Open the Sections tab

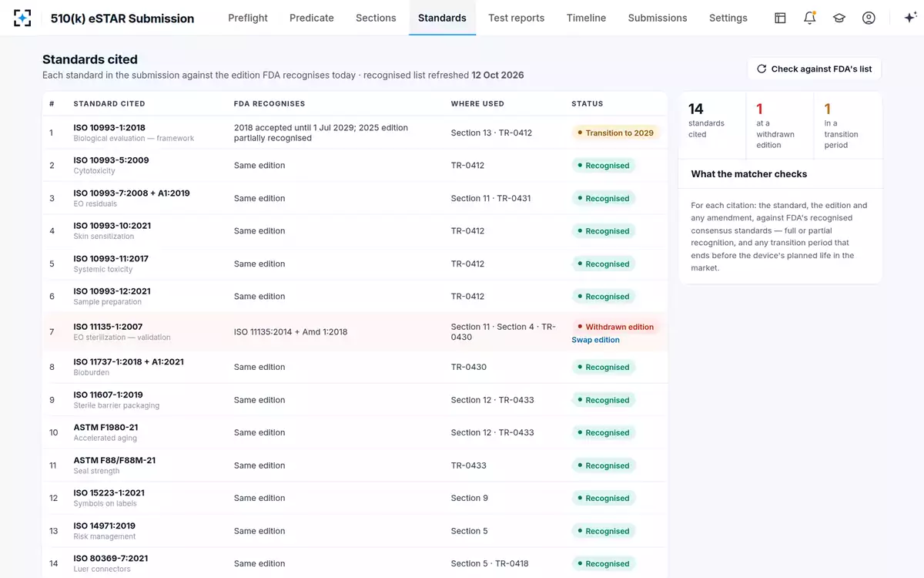376,18
